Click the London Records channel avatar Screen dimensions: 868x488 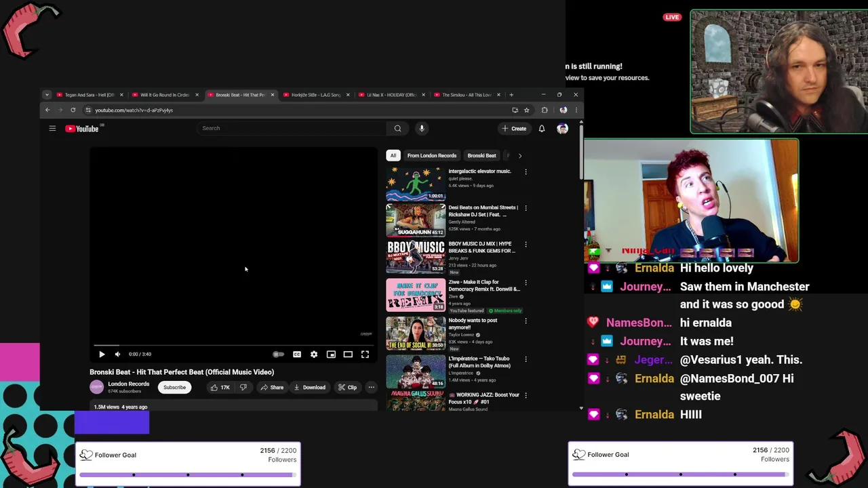pyautogui.click(x=97, y=387)
